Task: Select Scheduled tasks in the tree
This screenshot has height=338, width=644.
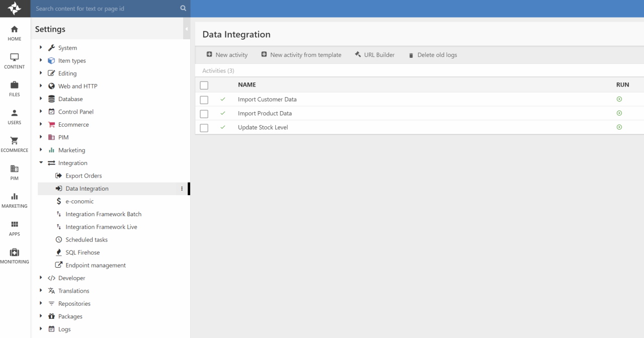Action: coord(87,240)
